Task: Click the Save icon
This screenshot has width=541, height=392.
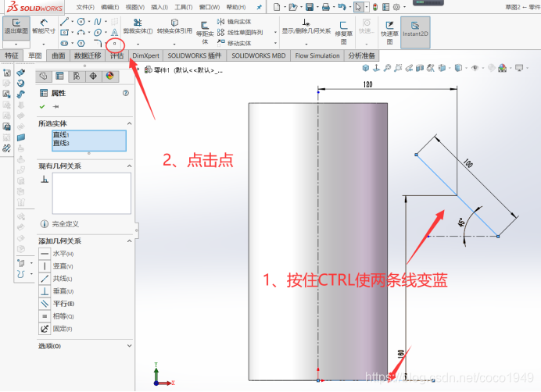Action: pos(310,7)
